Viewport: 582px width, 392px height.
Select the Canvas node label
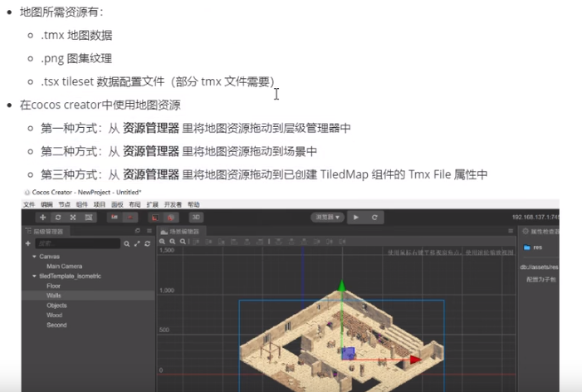point(49,257)
